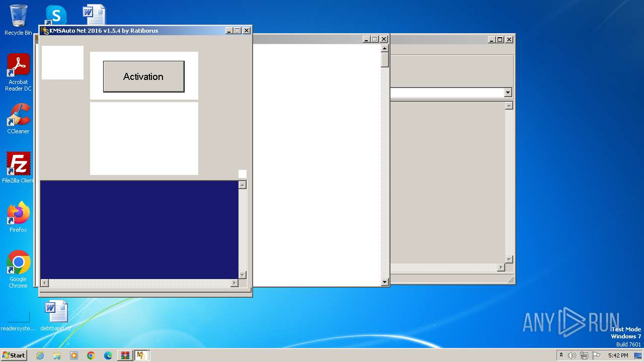This screenshot has width=644, height=362.
Task: Maximize the KMSAuto Net window
Action: click(x=237, y=31)
